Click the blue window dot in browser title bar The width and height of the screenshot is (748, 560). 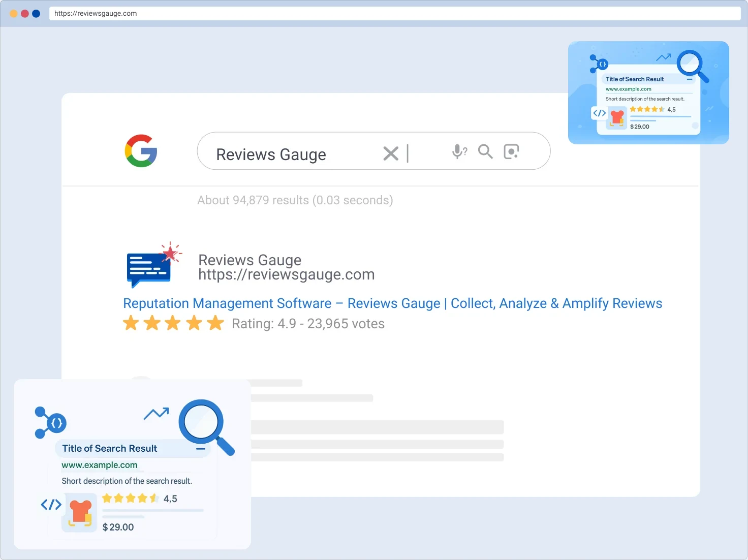(36, 14)
